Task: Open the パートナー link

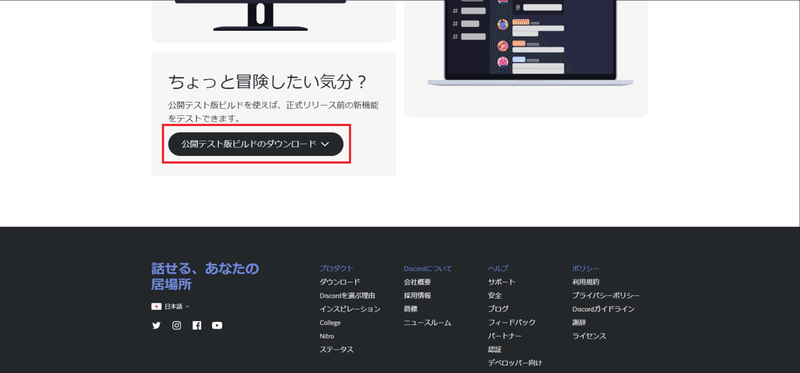Action: pyautogui.click(x=505, y=336)
